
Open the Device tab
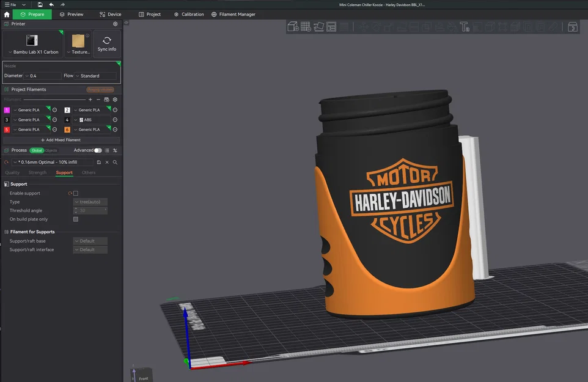click(x=110, y=14)
